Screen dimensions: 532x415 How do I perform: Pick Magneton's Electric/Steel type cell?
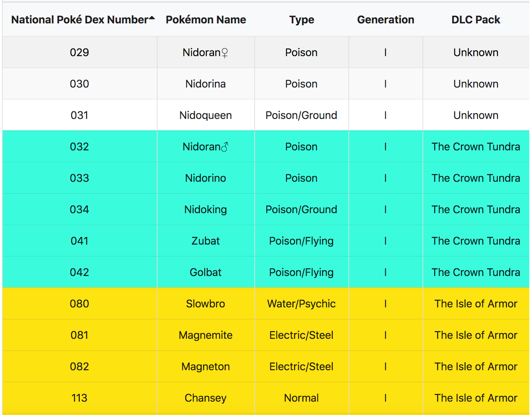[x=301, y=367]
